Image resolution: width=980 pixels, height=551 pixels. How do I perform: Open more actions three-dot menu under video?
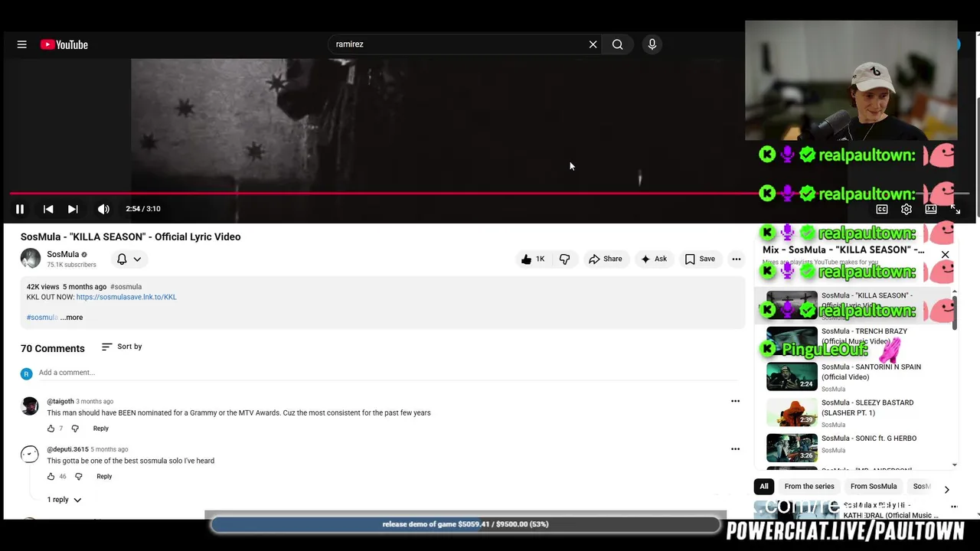click(x=737, y=259)
